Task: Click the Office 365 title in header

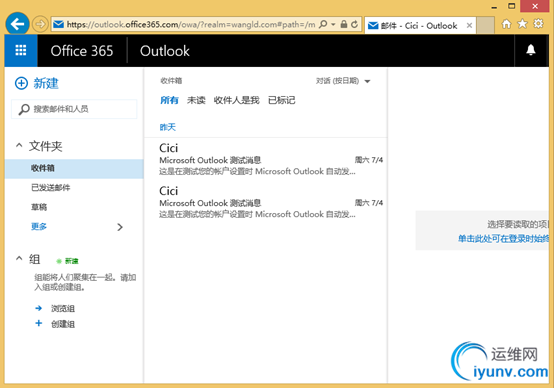Action: [x=82, y=51]
